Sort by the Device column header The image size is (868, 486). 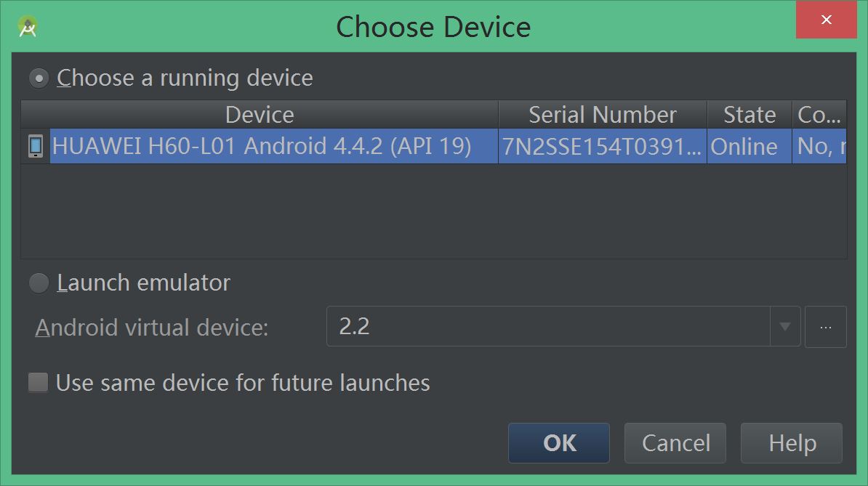click(260, 115)
